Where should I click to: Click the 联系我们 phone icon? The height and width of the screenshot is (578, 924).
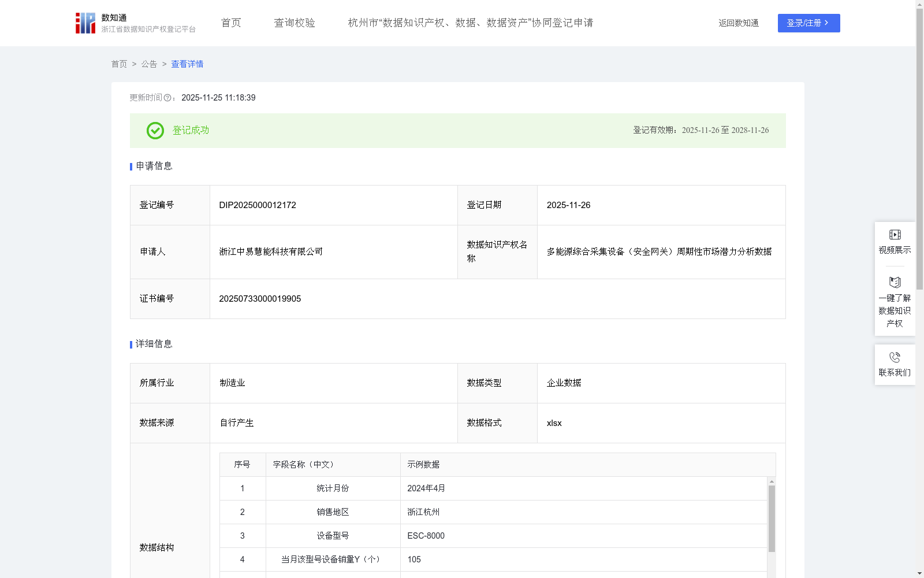click(895, 357)
